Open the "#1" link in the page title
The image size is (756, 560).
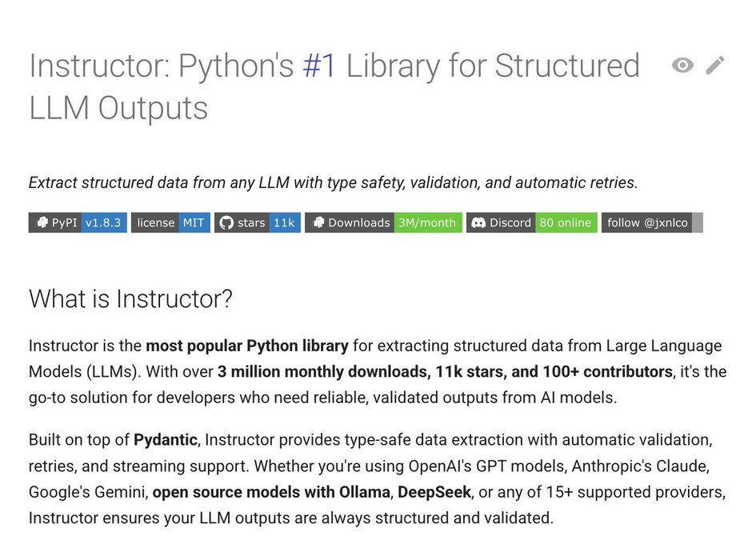click(320, 66)
